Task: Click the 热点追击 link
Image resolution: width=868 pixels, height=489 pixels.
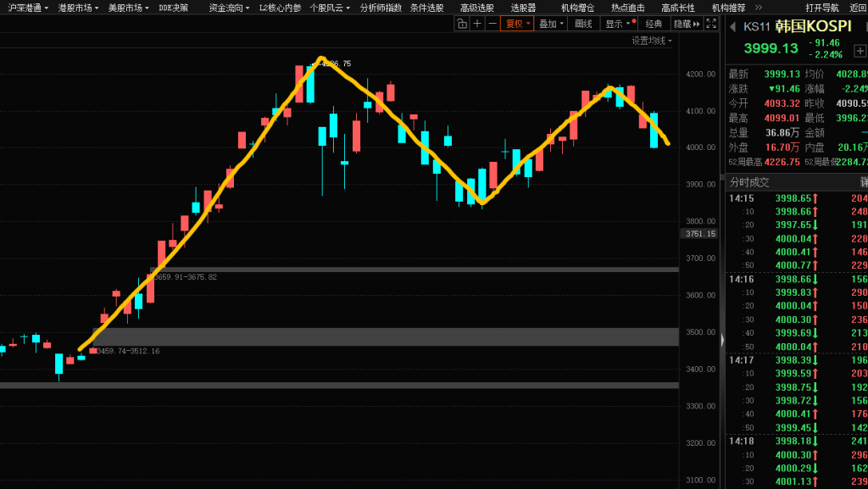Action: pos(627,8)
